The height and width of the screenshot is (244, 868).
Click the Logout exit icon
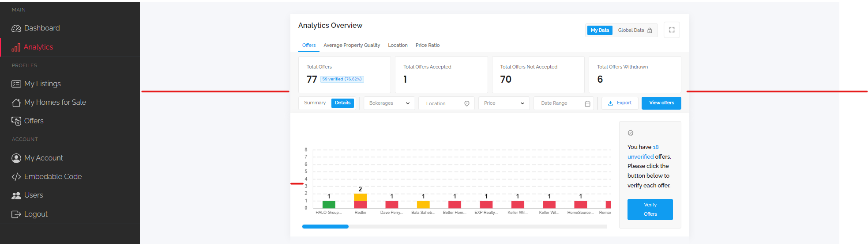[x=16, y=214]
